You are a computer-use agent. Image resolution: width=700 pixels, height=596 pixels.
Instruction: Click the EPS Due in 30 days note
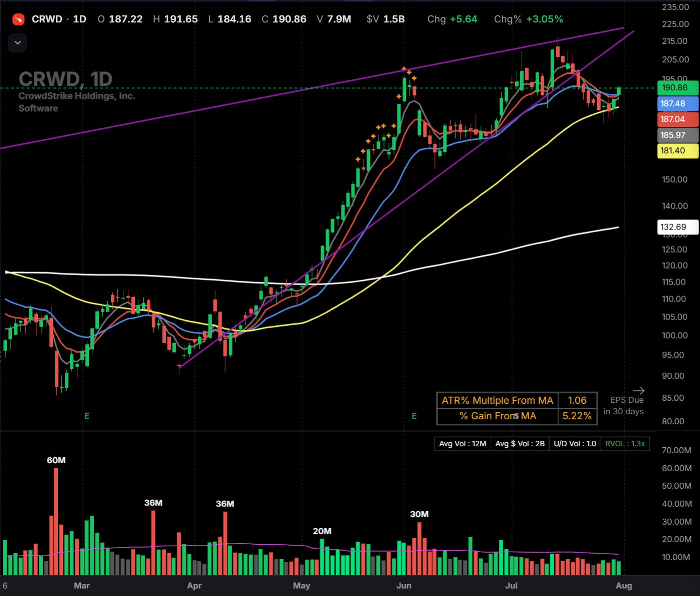click(x=624, y=406)
